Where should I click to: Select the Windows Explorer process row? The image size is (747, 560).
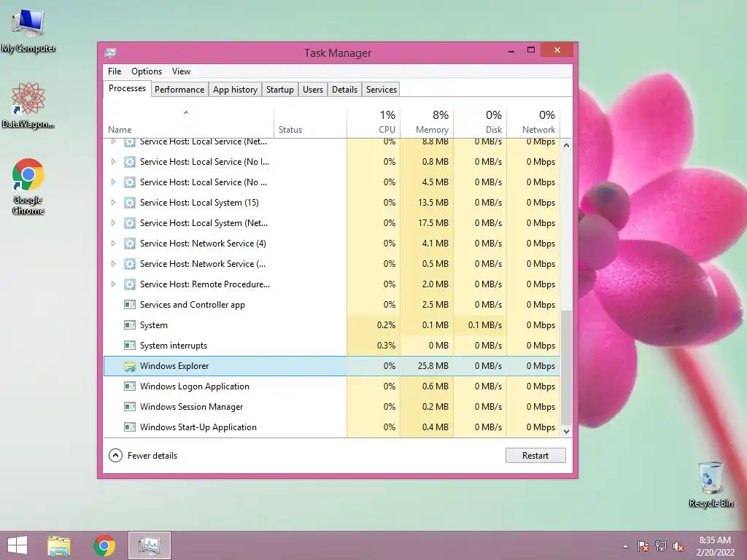tap(332, 366)
